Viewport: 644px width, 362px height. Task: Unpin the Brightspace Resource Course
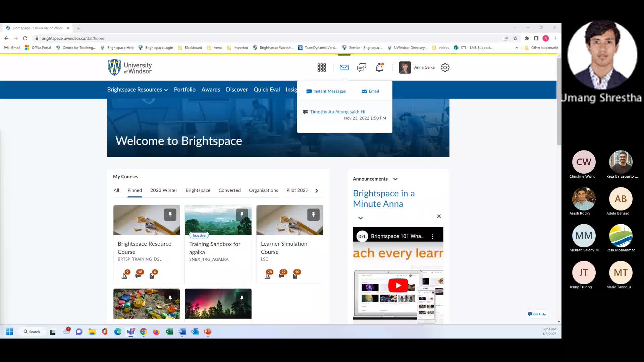(170, 215)
